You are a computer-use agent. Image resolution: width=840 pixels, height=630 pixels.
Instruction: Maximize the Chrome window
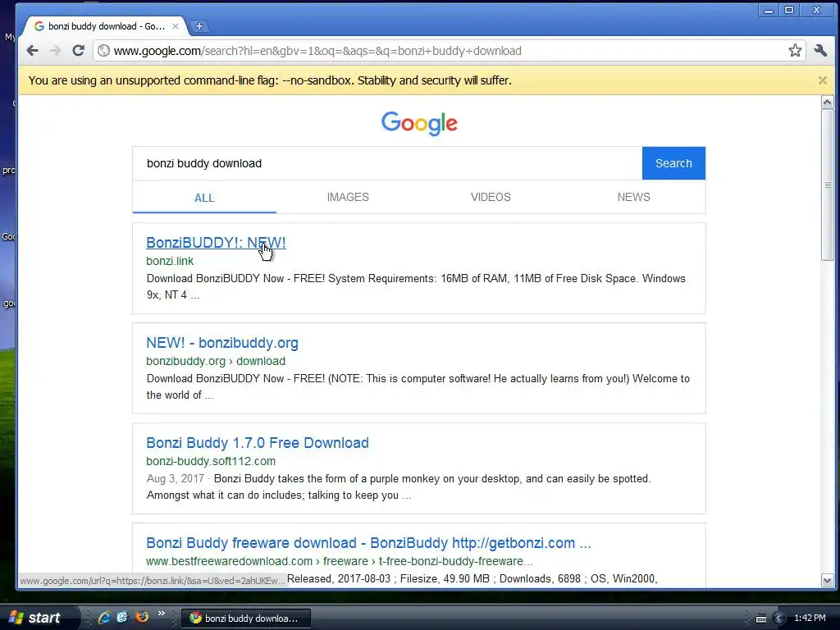pyautogui.click(x=789, y=10)
